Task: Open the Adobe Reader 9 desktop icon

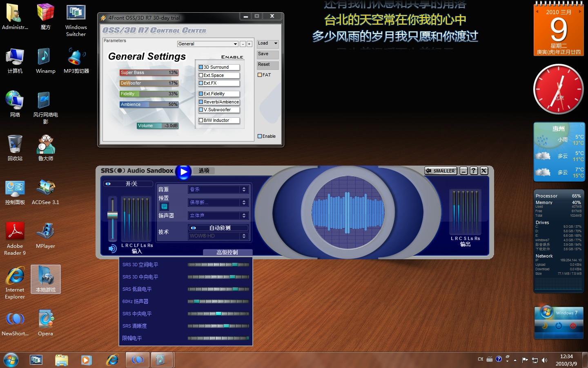Action: 15,239
